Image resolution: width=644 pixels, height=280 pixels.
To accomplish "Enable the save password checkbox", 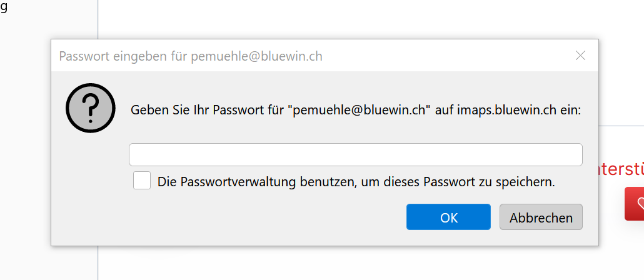I will 142,181.
